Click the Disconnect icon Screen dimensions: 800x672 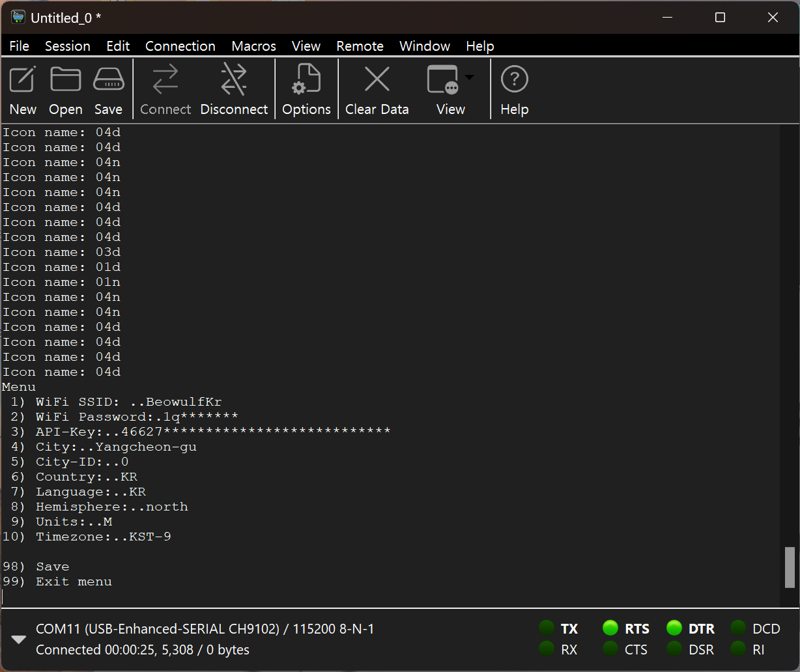click(x=234, y=79)
